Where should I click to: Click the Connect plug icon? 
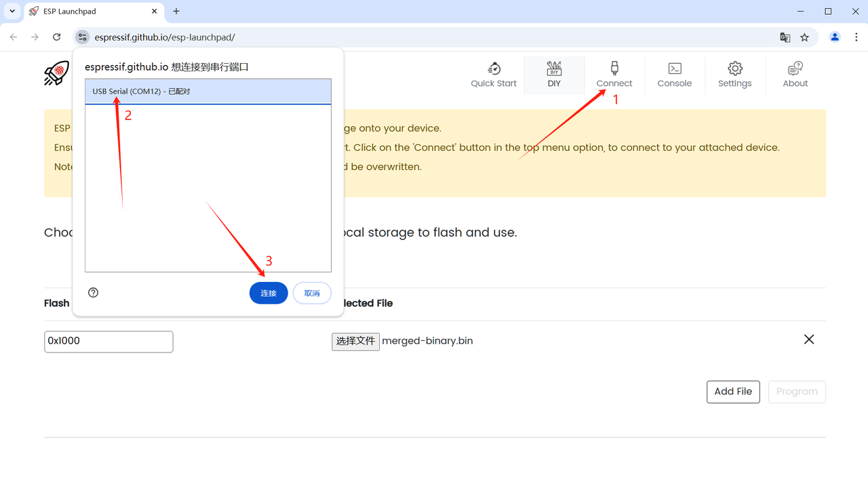(x=614, y=68)
